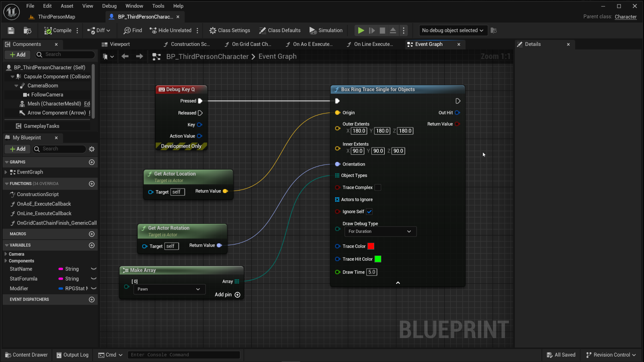
Task: Click Add pin on Make Array node
Action: coord(227,295)
